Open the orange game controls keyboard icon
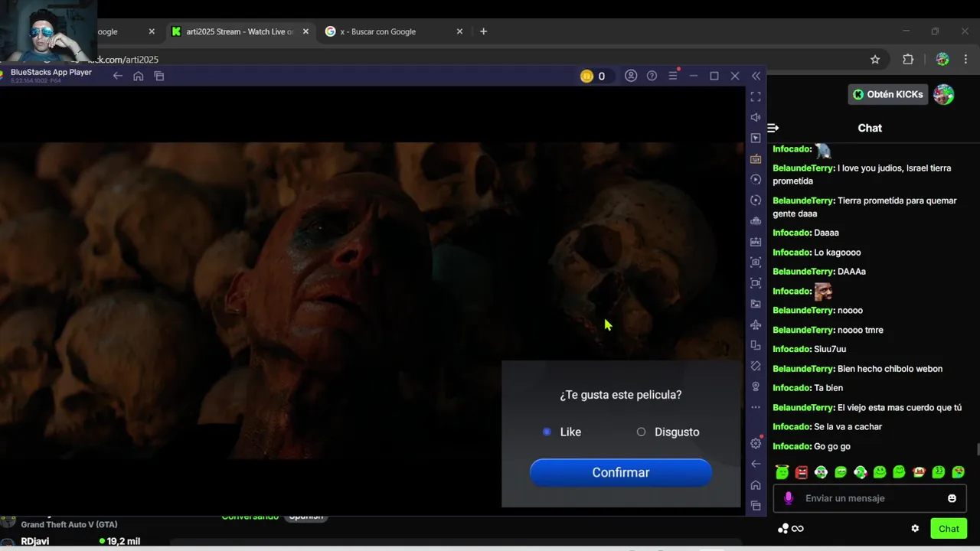 pos(756,158)
